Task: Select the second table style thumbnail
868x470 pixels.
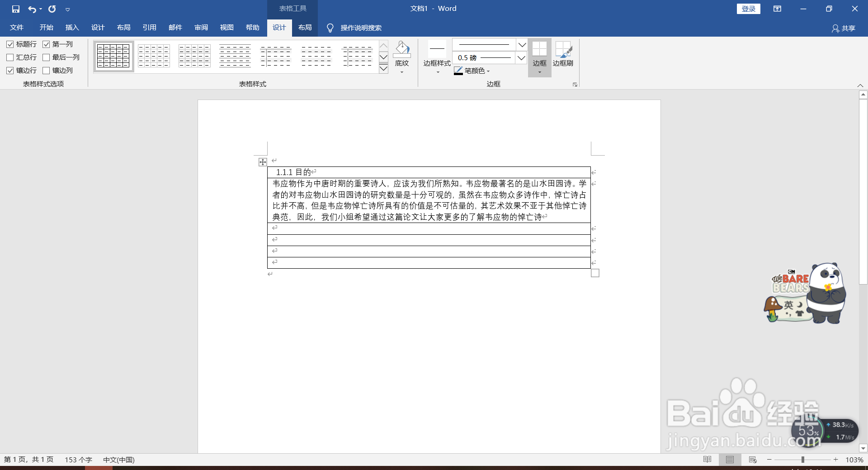Action: [x=154, y=56]
